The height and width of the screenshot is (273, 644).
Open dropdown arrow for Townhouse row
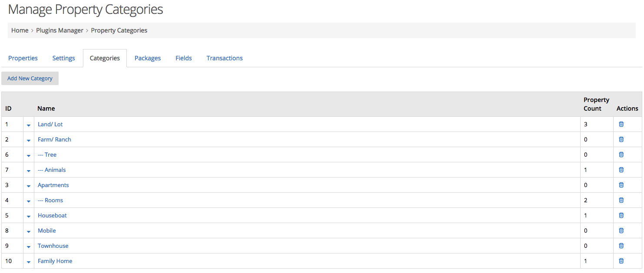click(29, 247)
